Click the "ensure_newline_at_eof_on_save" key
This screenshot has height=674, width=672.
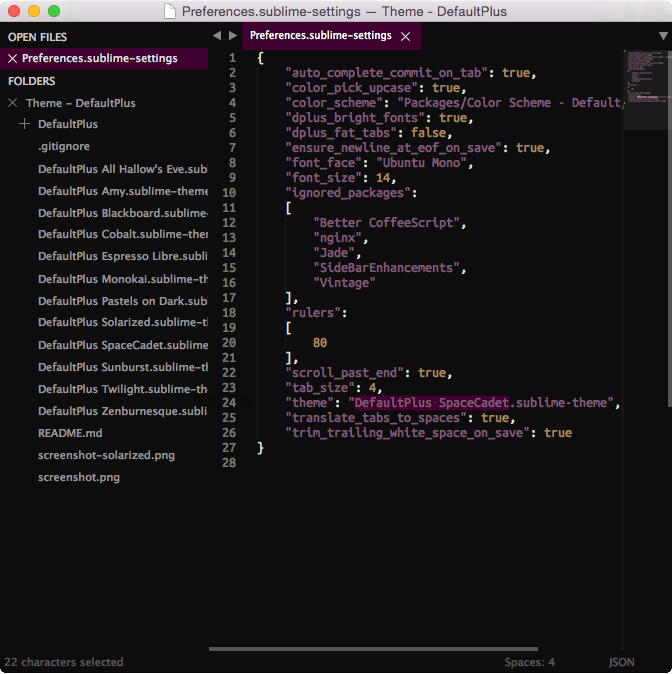(x=393, y=148)
